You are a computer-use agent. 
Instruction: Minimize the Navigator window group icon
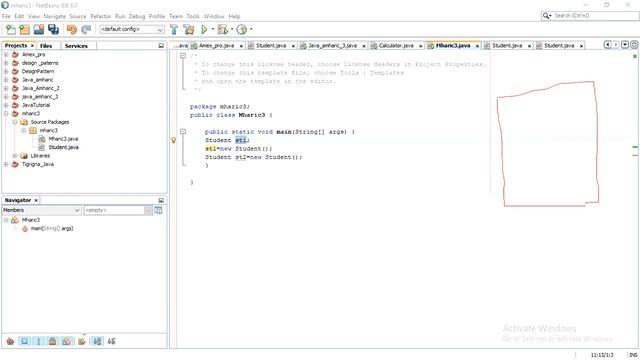tap(161, 200)
